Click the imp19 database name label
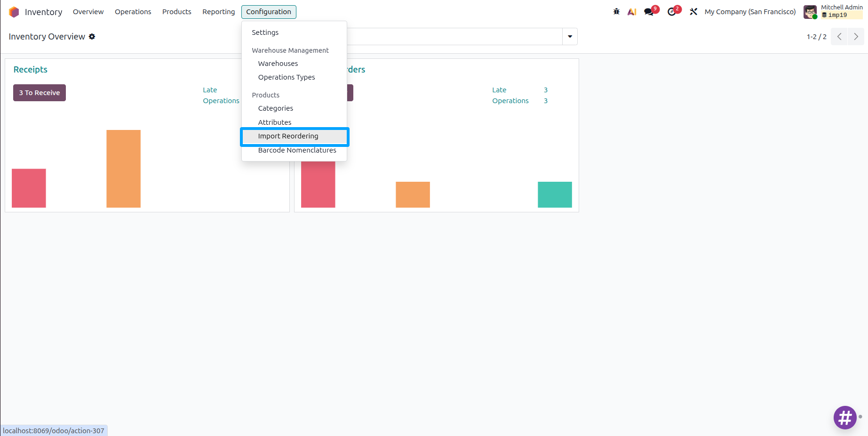 837,15
